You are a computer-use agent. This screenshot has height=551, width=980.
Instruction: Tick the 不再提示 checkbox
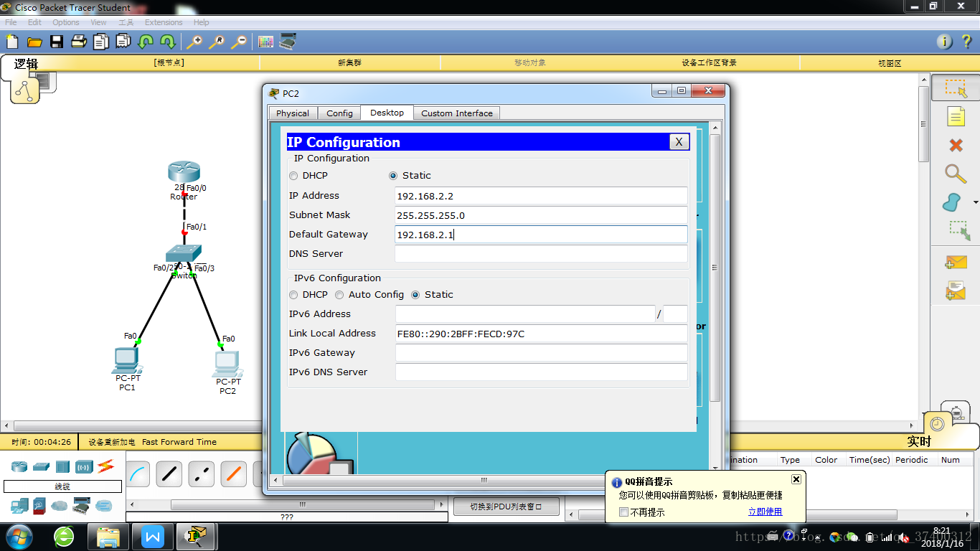click(x=624, y=512)
